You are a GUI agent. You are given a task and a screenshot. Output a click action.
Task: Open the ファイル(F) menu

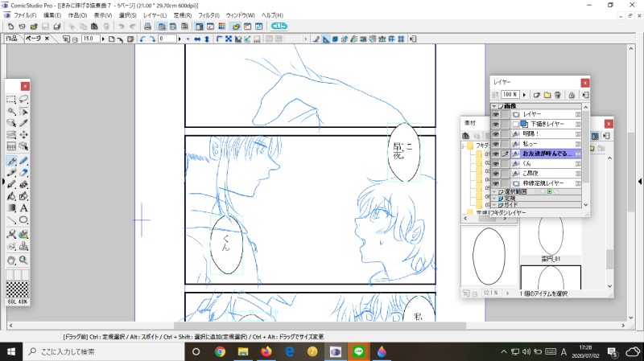pyautogui.click(x=25, y=15)
